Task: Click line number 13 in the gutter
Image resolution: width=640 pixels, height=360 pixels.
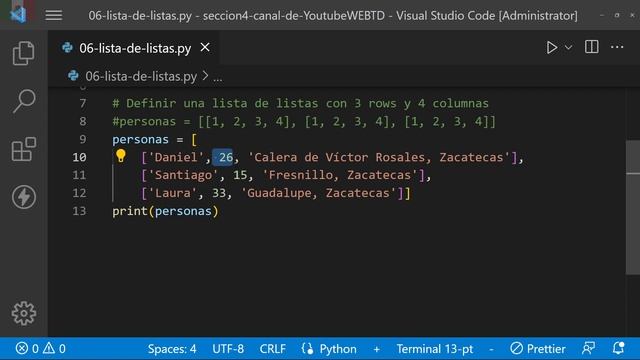Action: [x=79, y=211]
